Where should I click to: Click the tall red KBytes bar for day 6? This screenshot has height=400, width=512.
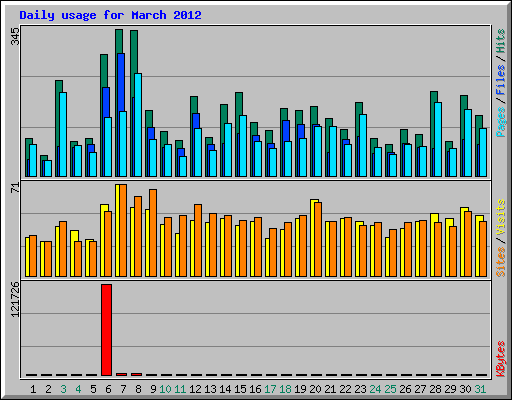[106, 330]
